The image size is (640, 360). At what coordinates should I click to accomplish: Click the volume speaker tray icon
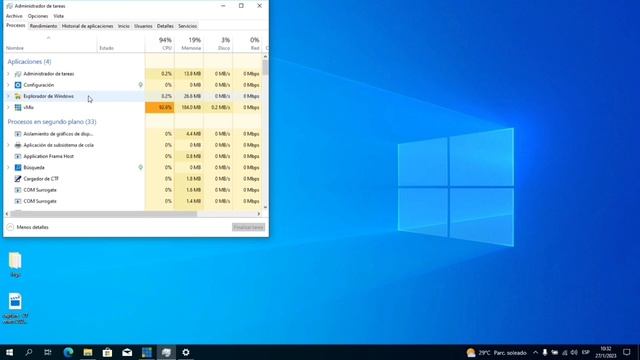(574, 352)
